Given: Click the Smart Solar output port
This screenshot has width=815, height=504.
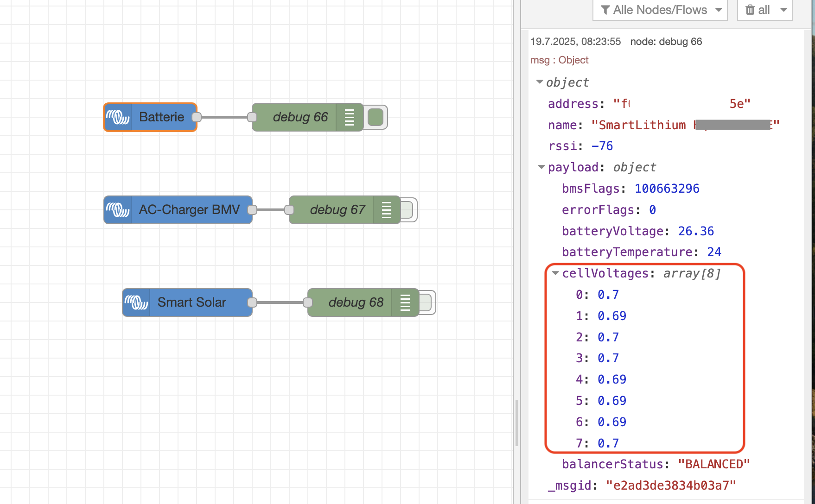Looking at the screenshot, I should click(252, 302).
